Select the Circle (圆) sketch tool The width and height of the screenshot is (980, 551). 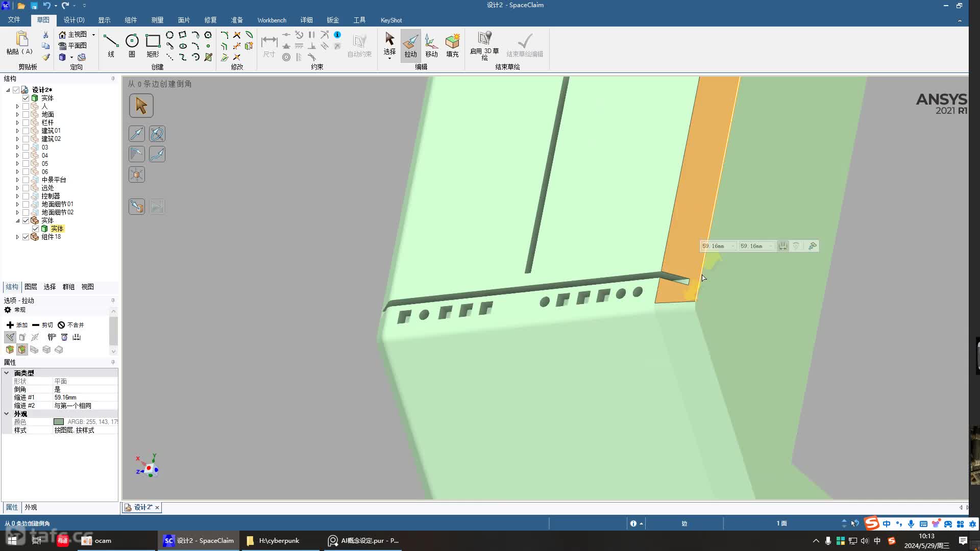click(x=132, y=45)
